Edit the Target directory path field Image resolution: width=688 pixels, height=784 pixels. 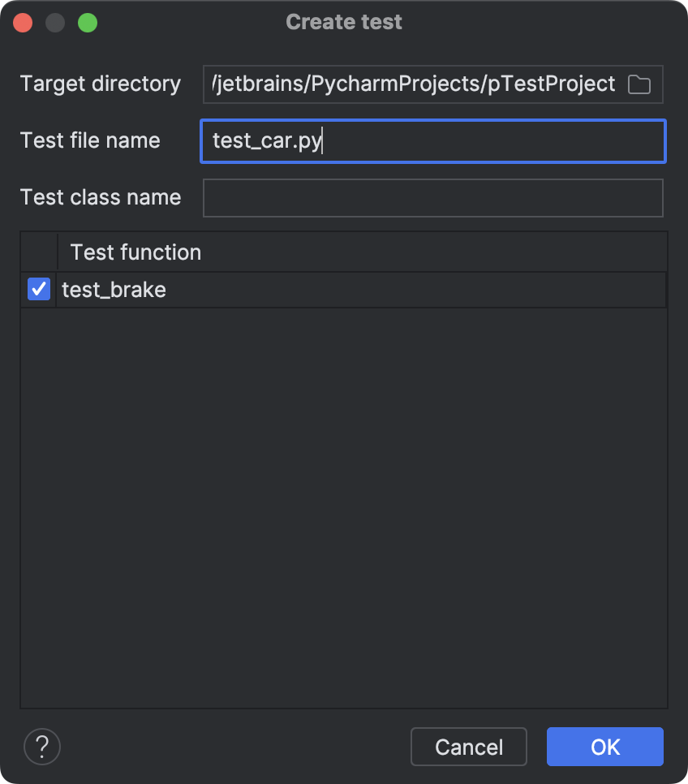[406, 84]
